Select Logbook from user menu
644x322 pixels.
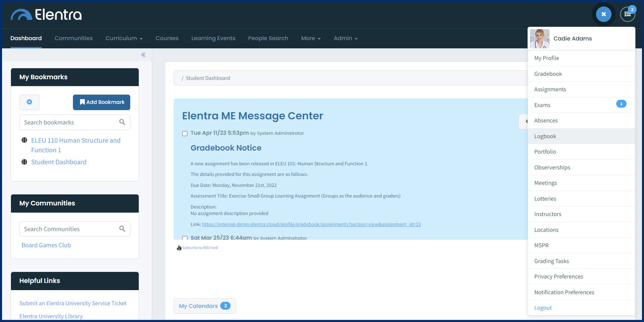[x=545, y=136]
